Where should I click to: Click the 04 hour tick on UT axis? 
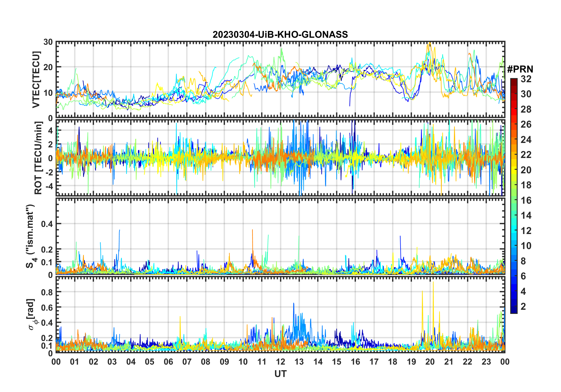(131, 362)
